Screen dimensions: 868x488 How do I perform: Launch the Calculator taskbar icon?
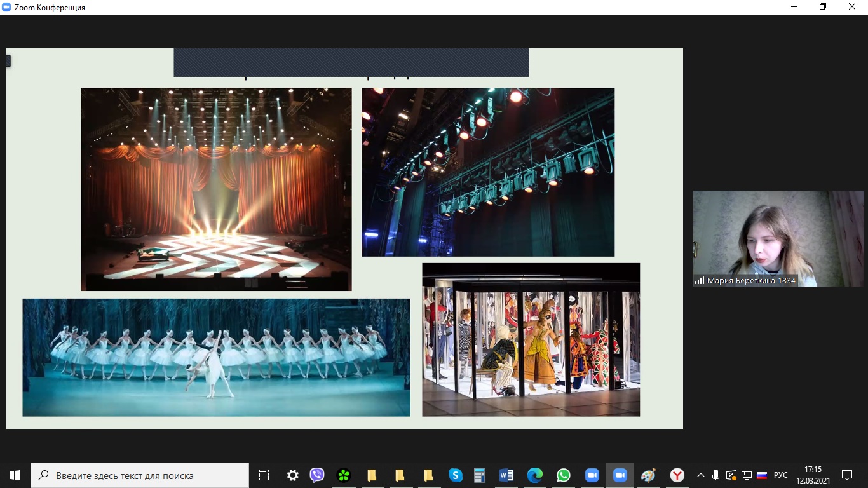click(x=480, y=475)
